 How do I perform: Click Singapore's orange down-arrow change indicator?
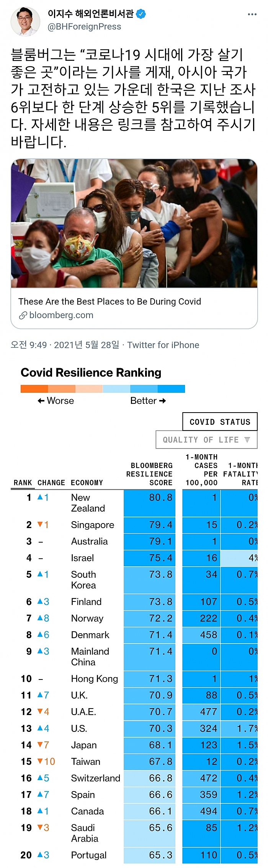tap(40, 525)
